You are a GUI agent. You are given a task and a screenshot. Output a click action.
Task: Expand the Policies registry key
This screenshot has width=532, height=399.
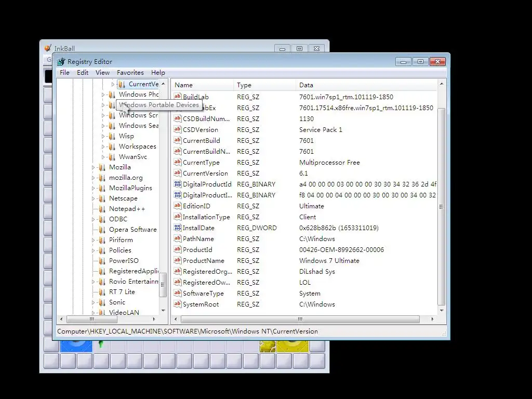(x=94, y=250)
